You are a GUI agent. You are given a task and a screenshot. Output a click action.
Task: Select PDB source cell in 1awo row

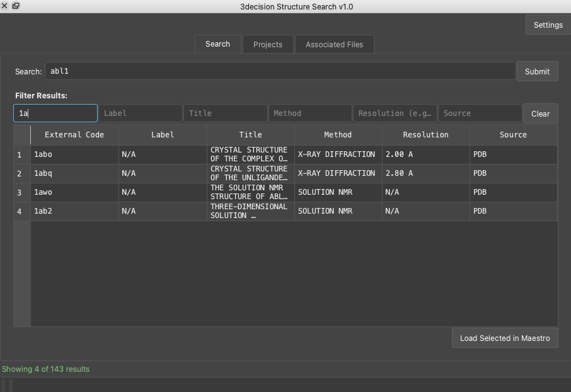tap(514, 192)
